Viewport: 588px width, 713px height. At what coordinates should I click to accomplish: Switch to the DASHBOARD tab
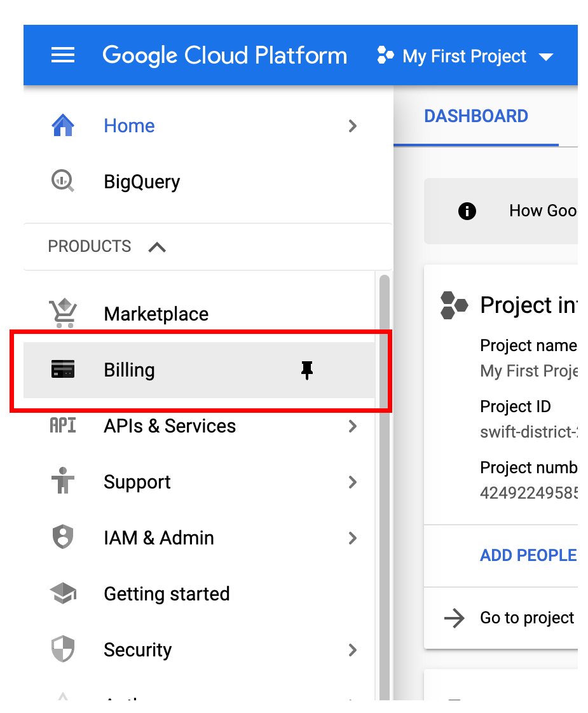(x=475, y=116)
